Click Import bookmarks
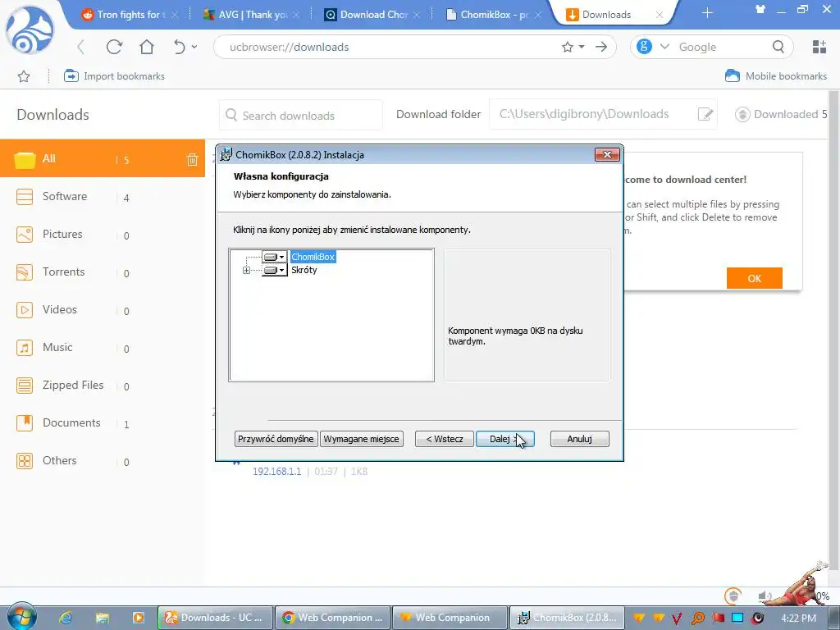The width and height of the screenshot is (840, 630). pyautogui.click(x=114, y=76)
